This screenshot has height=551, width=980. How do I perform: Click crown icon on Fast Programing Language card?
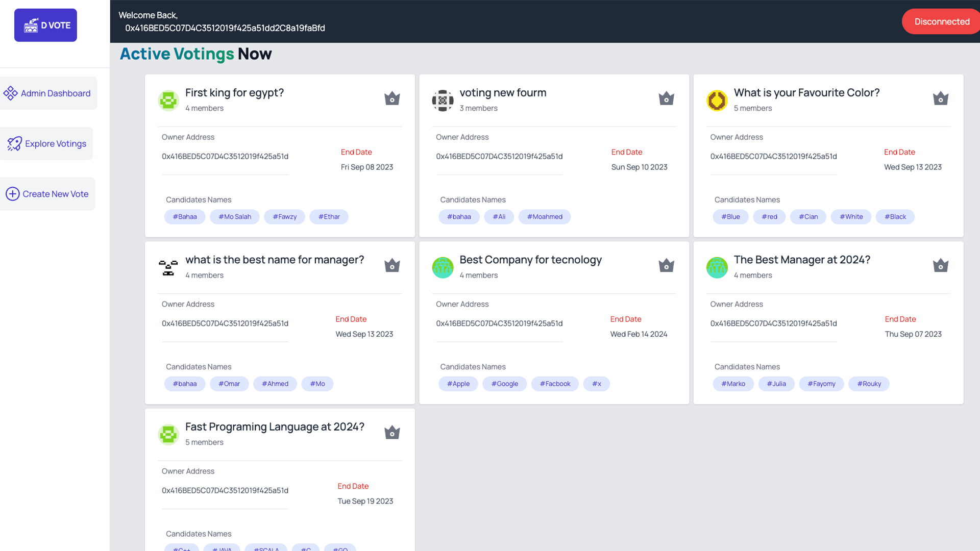coord(391,433)
